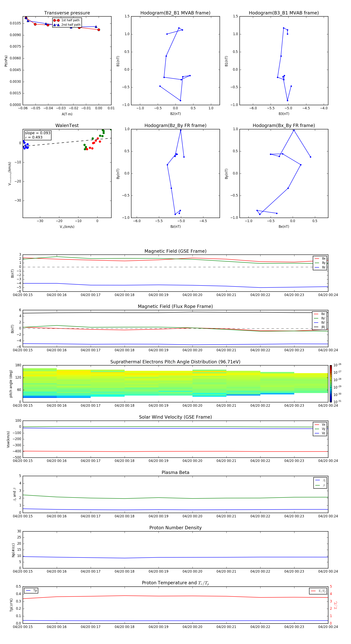Click 'Hodogram(B3_B1 MVAB frame)' title

(284, 13)
